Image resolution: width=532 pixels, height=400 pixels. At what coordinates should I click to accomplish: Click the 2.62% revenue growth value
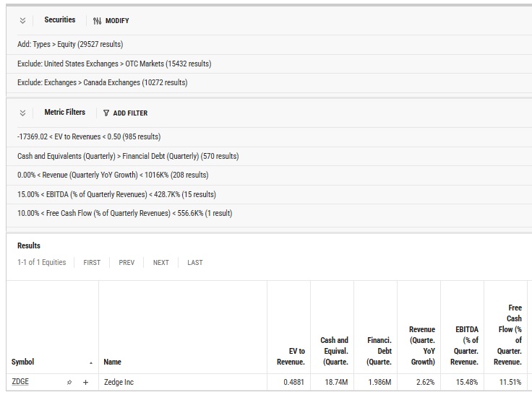426,383
